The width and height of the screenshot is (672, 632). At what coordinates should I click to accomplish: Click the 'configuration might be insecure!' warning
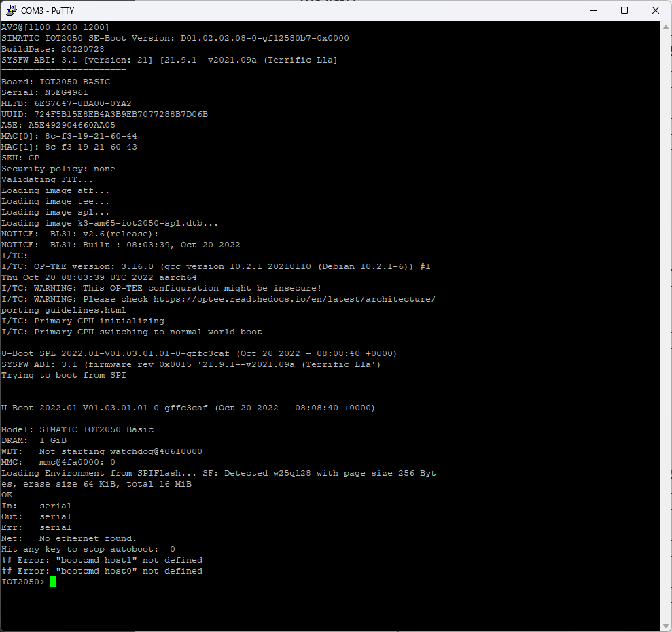pyautogui.click(x=162, y=288)
